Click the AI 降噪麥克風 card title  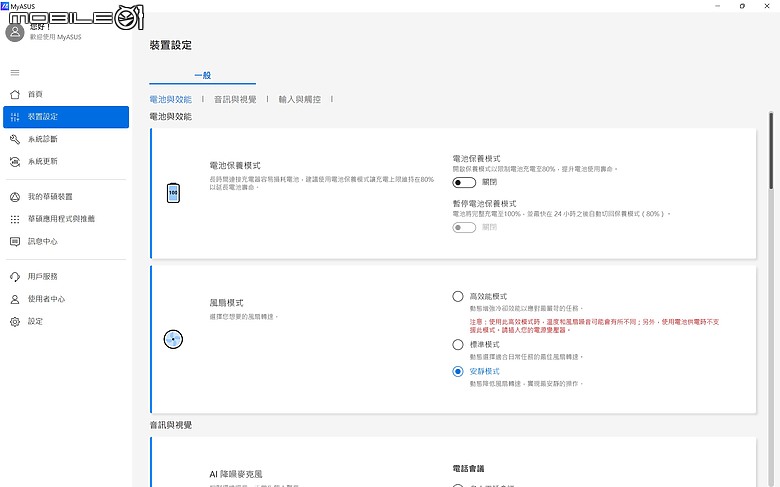tap(236, 475)
